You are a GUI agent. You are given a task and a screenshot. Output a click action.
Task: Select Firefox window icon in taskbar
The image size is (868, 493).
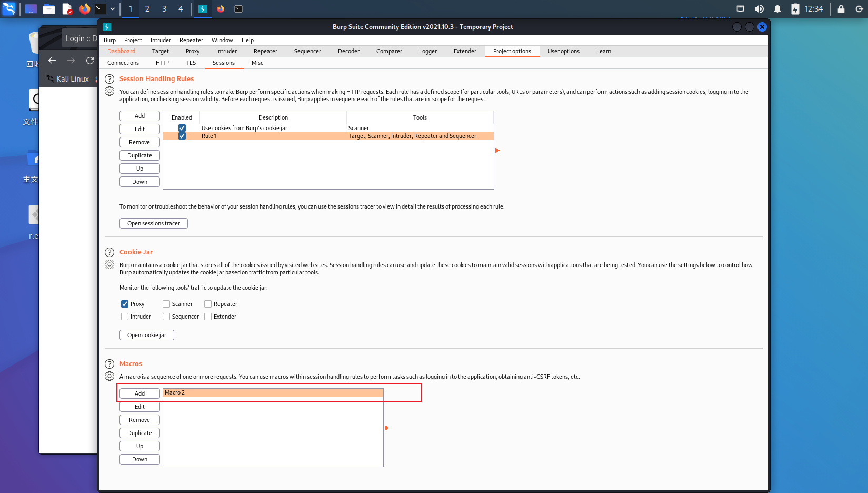tap(221, 8)
